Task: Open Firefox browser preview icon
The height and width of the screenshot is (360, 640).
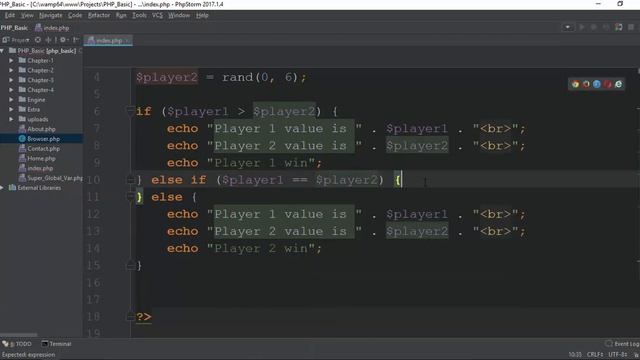Action: pyautogui.click(x=586, y=84)
